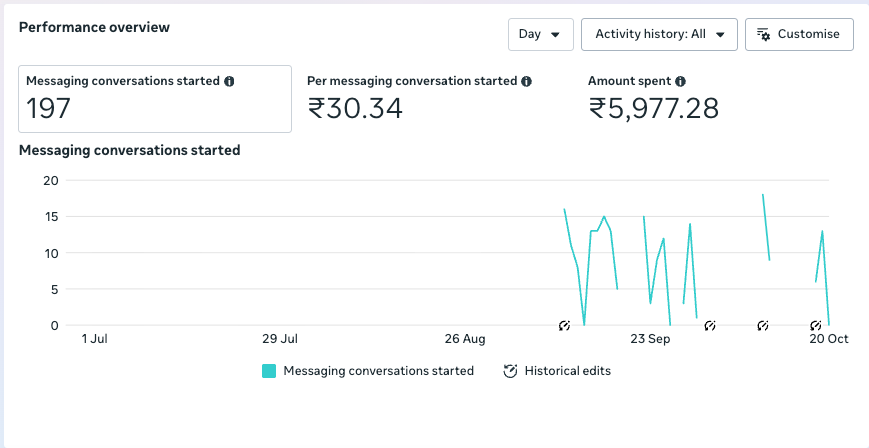Toggle the Messaging conversations started legend swatch
The width and height of the screenshot is (869, 448).
[x=269, y=371]
